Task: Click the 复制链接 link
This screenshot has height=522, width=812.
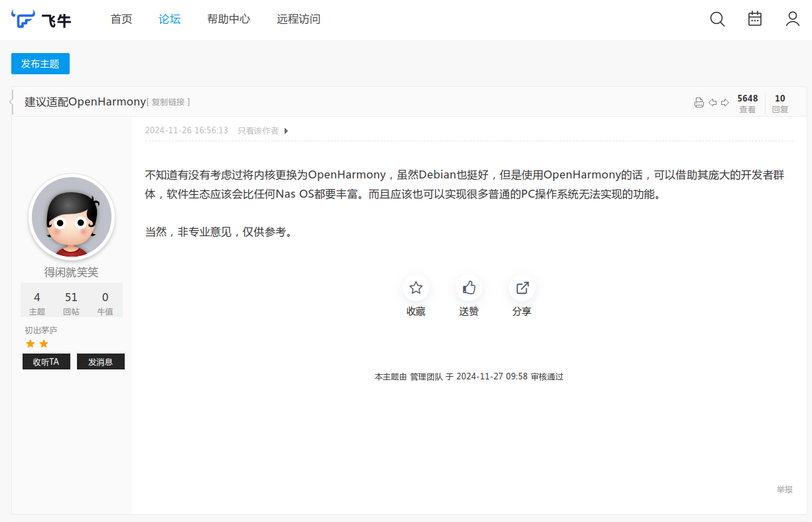Action: pos(169,102)
